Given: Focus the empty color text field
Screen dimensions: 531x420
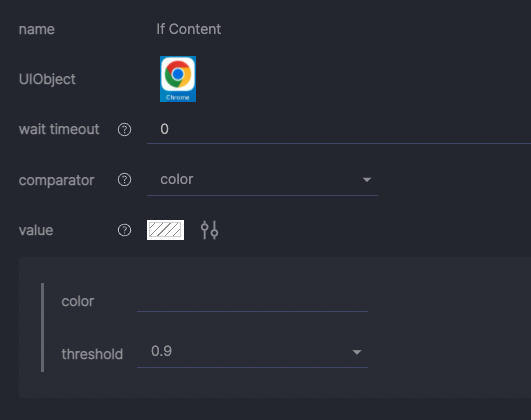Looking at the screenshot, I should 252,301.
